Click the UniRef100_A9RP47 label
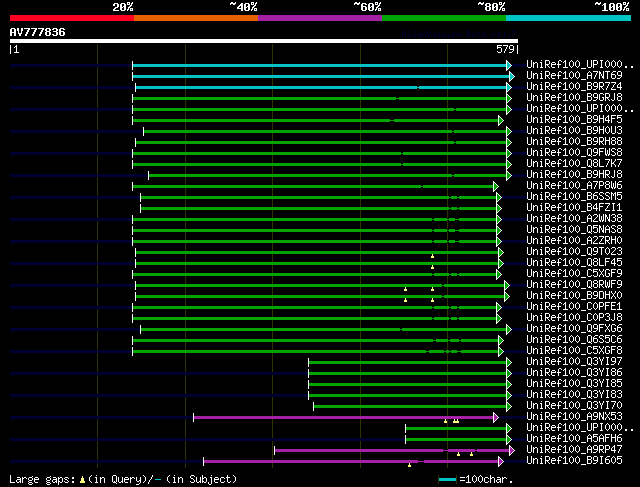 pos(574,450)
